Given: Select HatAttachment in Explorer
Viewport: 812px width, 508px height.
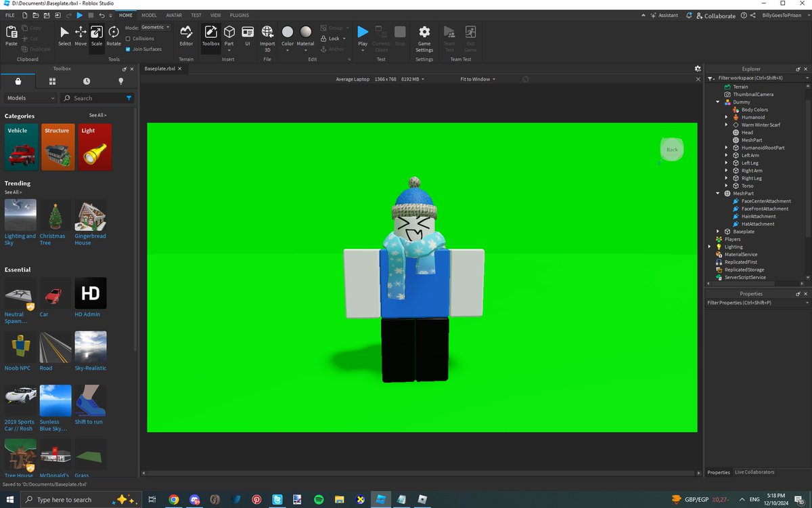Looking at the screenshot, I should coord(758,224).
